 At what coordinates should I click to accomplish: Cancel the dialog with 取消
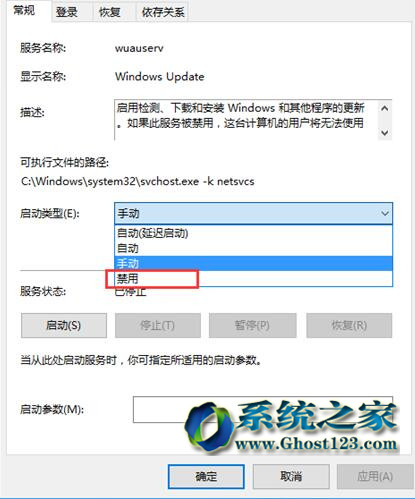pyautogui.click(x=291, y=477)
